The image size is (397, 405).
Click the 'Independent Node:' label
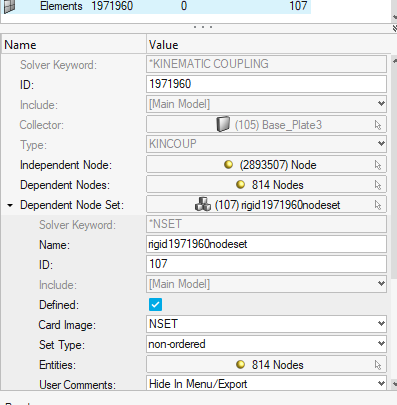pyautogui.click(x=66, y=165)
